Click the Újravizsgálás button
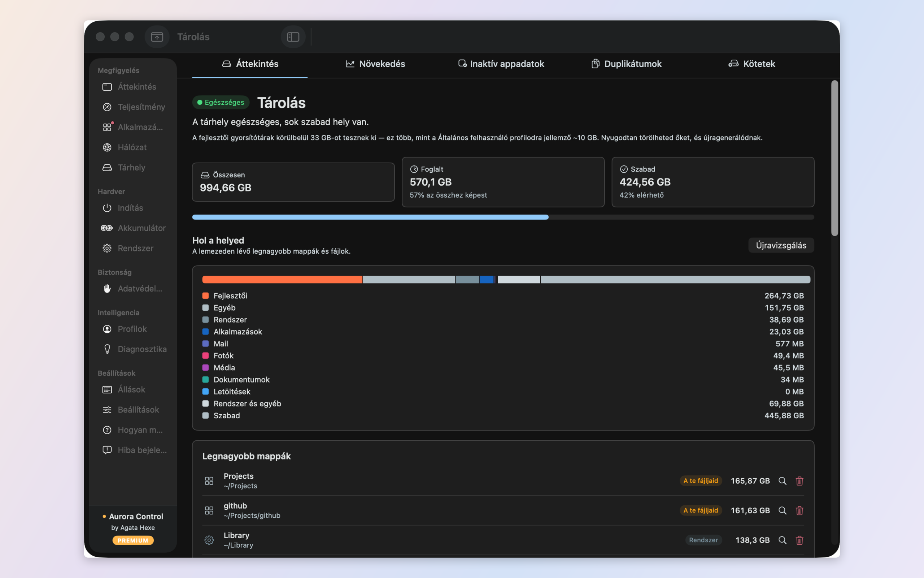This screenshot has height=578, width=924. (781, 245)
